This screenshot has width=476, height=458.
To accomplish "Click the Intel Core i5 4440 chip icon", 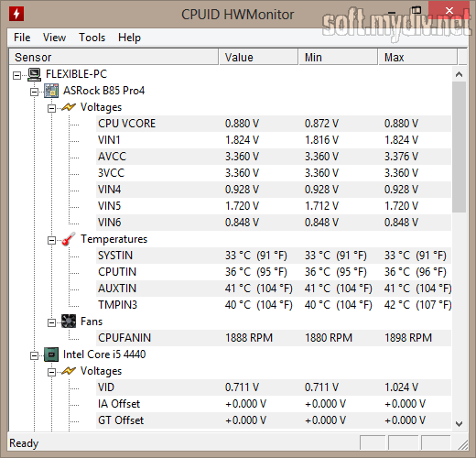I will 51,354.
